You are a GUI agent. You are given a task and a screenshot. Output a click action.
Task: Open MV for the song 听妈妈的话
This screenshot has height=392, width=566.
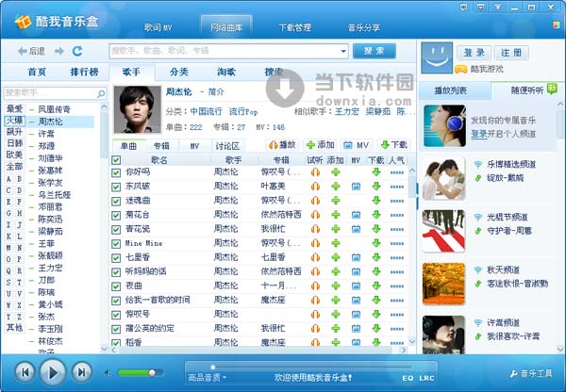click(x=356, y=272)
